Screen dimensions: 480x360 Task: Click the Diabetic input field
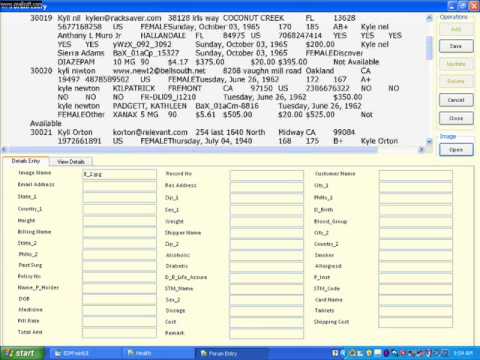[267, 266]
